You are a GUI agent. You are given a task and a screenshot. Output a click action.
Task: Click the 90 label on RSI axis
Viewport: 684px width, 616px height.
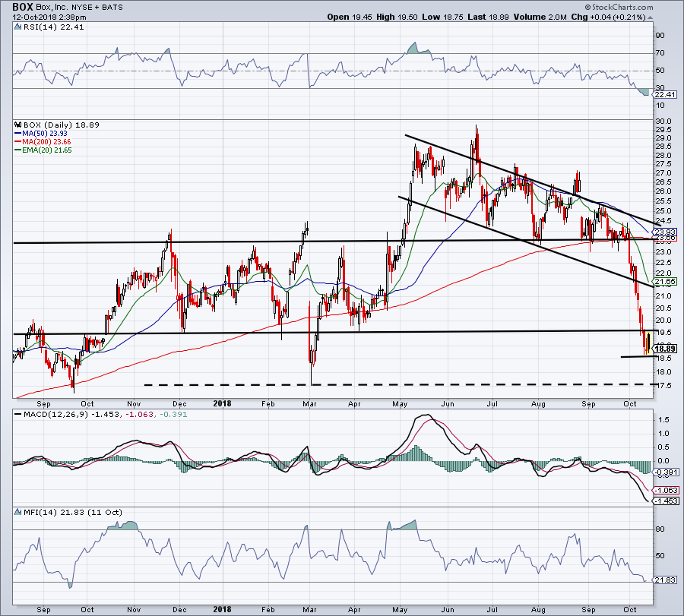pos(660,35)
